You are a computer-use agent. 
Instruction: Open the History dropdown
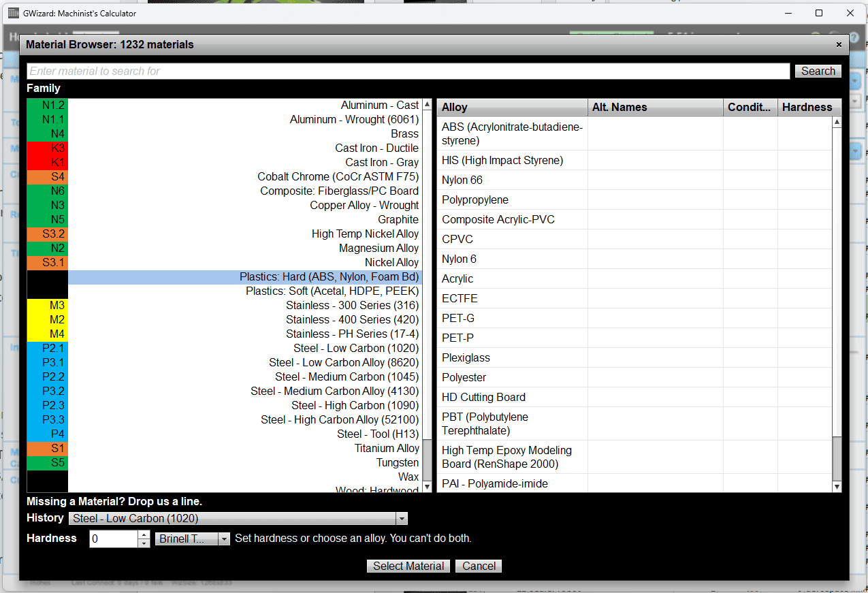click(x=238, y=519)
